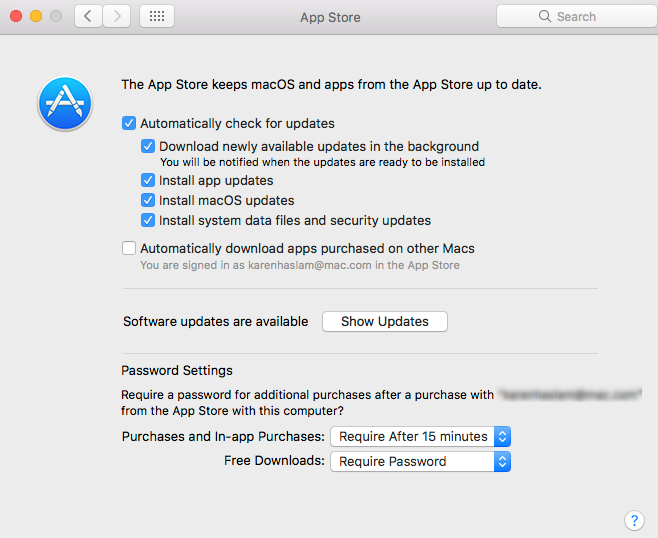Close the App Store preferences window
The width and height of the screenshot is (658, 538).
point(16,16)
